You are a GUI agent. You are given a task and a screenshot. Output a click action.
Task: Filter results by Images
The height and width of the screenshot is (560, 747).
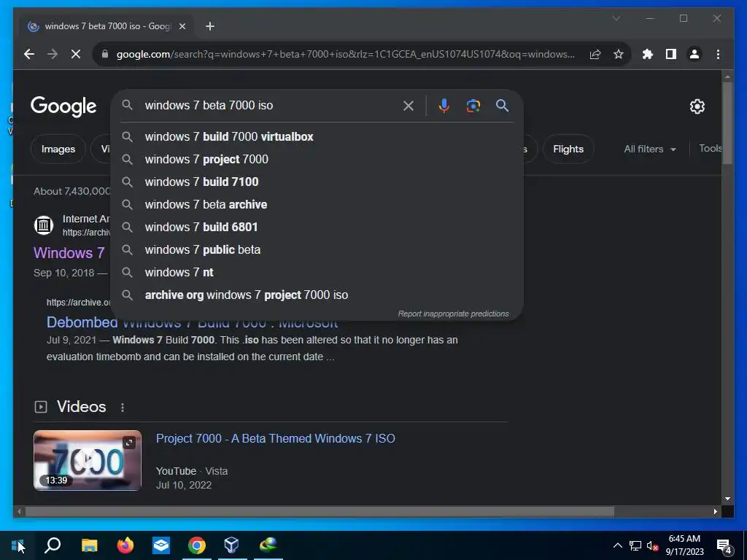(58, 149)
